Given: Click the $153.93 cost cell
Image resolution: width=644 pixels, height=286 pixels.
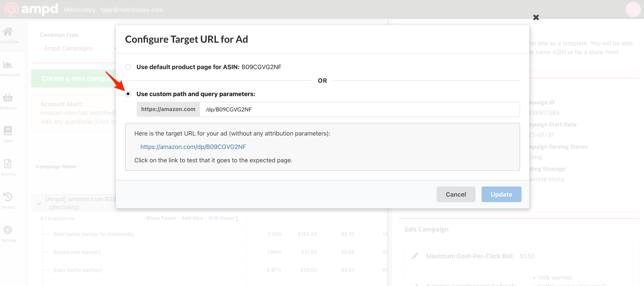Looking at the screenshot, I should point(307,234).
